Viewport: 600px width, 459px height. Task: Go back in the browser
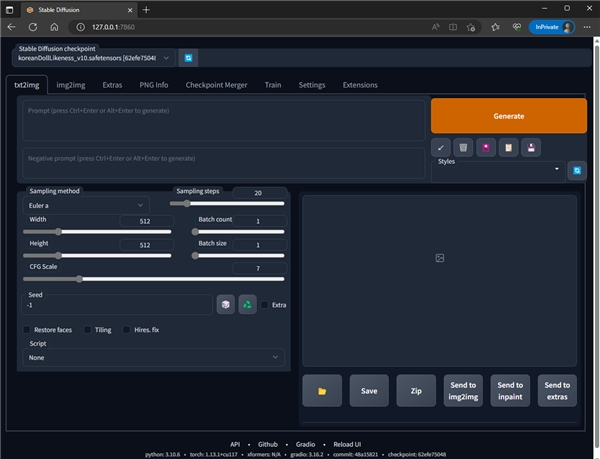coord(11,27)
